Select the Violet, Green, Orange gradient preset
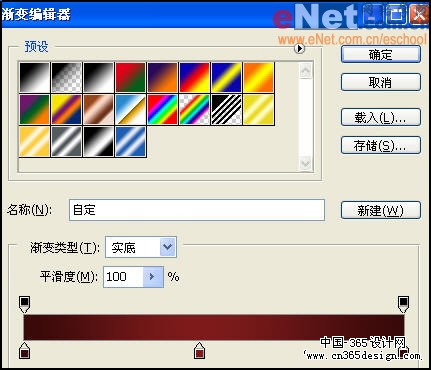 click(x=34, y=109)
